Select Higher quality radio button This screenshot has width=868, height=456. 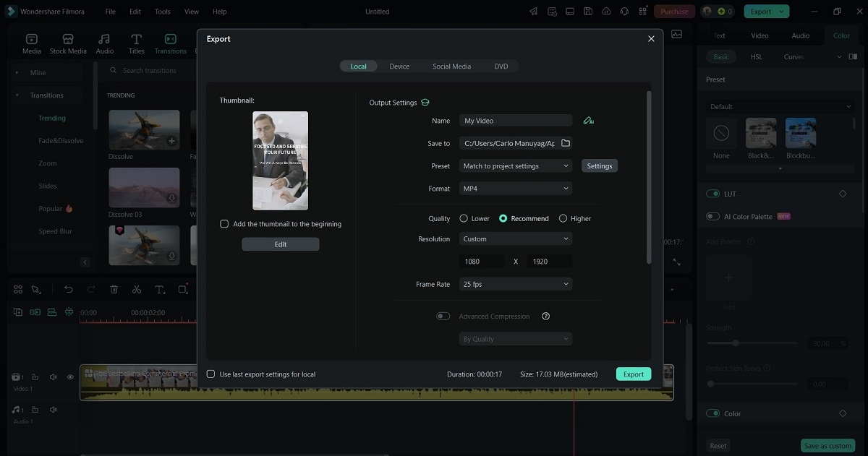(x=563, y=218)
